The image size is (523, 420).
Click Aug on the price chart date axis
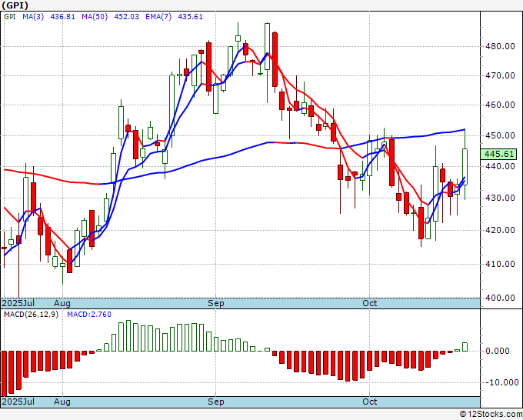[x=62, y=303]
